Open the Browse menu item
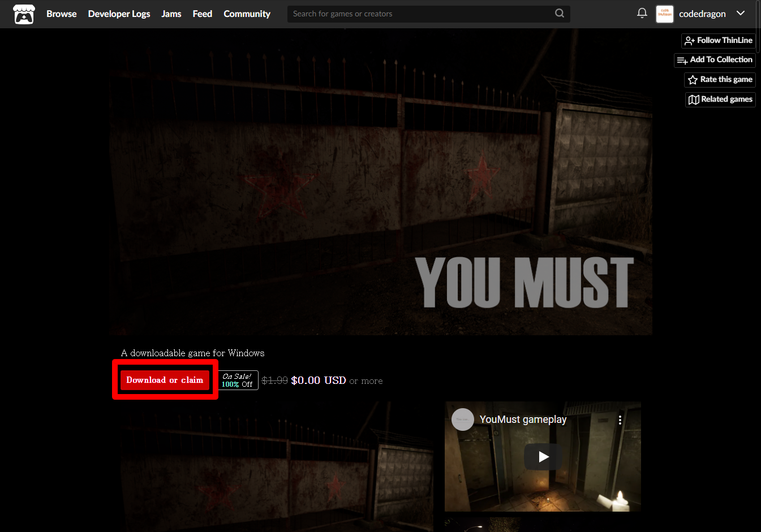This screenshot has width=761, height=532. (61, 14)
